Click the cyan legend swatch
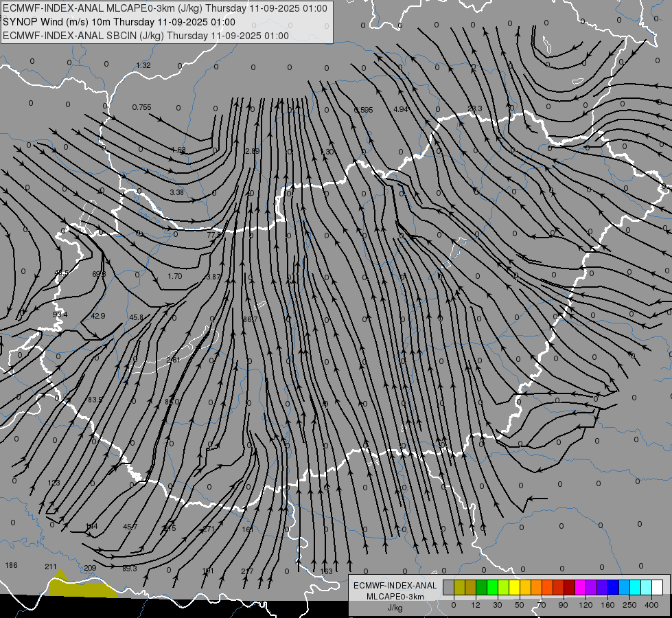Screen dimensions: 672x618 pyautogui.click(x=635, y=587)
